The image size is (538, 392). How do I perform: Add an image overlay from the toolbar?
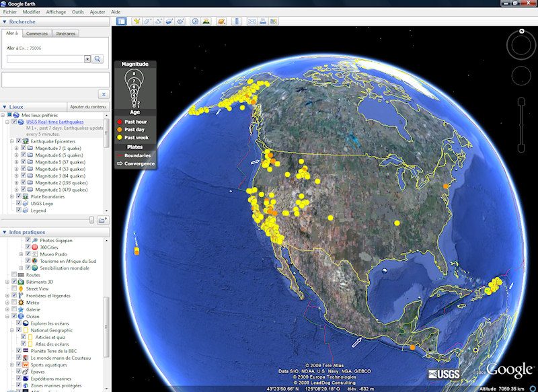coord(169,22)
